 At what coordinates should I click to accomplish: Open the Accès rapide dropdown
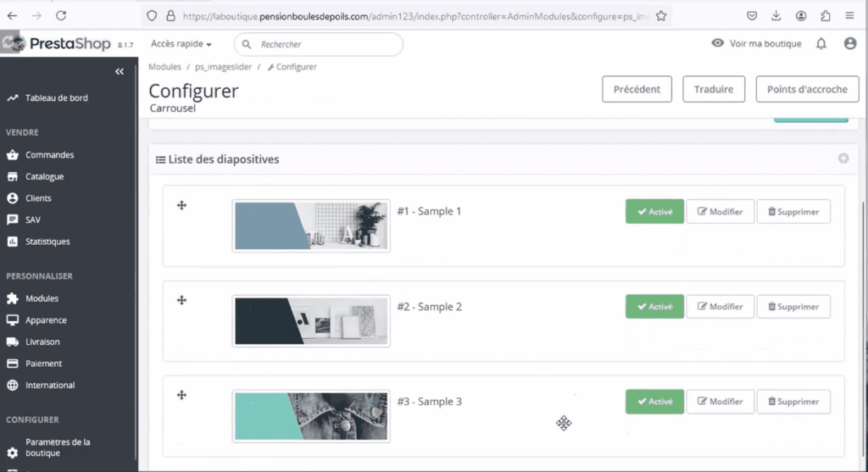(x=181, y=44)
